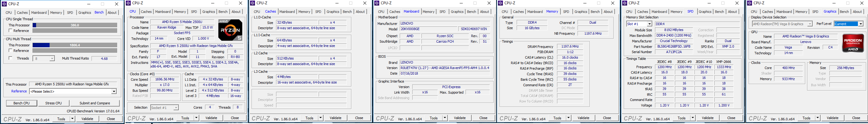Screen dimensions: 868x124
Task: Click the GPU Core clock 400 MHz
Action: [788, 68]
